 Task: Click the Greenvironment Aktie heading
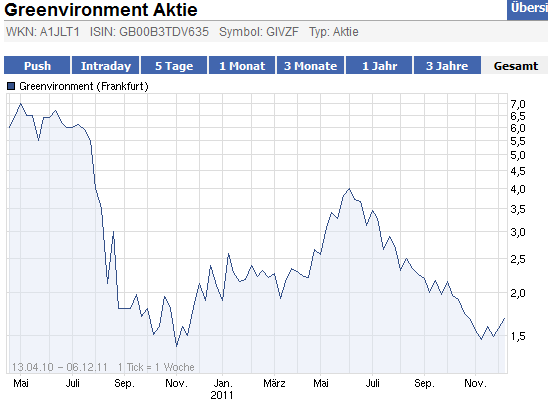coord(101,9)
